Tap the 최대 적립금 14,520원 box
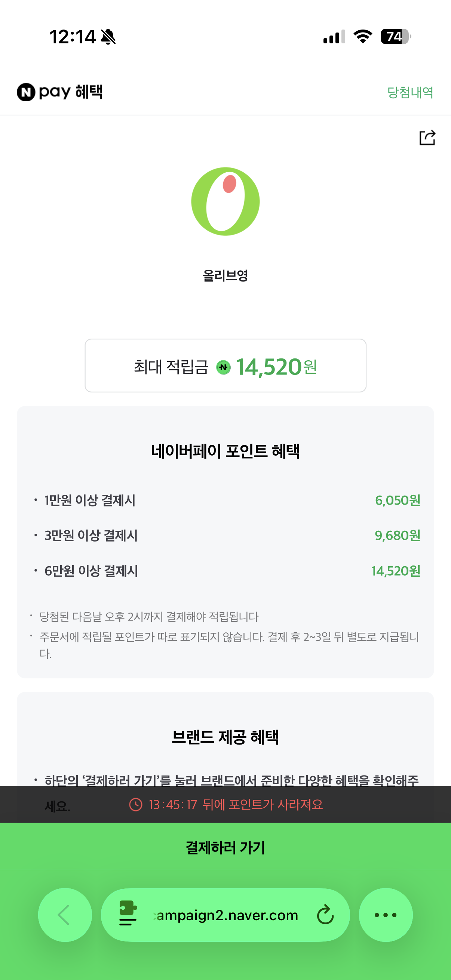The image size is (451, 980). point(225,365)
